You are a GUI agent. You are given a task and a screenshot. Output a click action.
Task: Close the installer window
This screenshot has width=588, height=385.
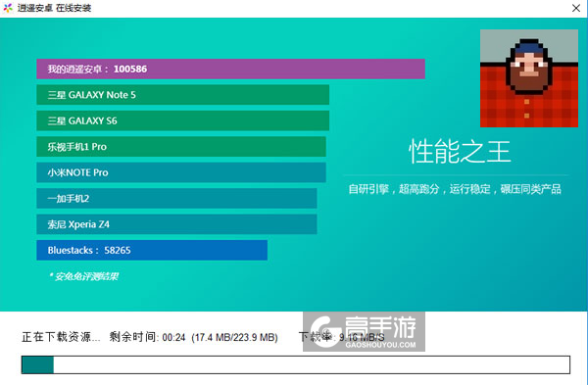click(576, 8)
